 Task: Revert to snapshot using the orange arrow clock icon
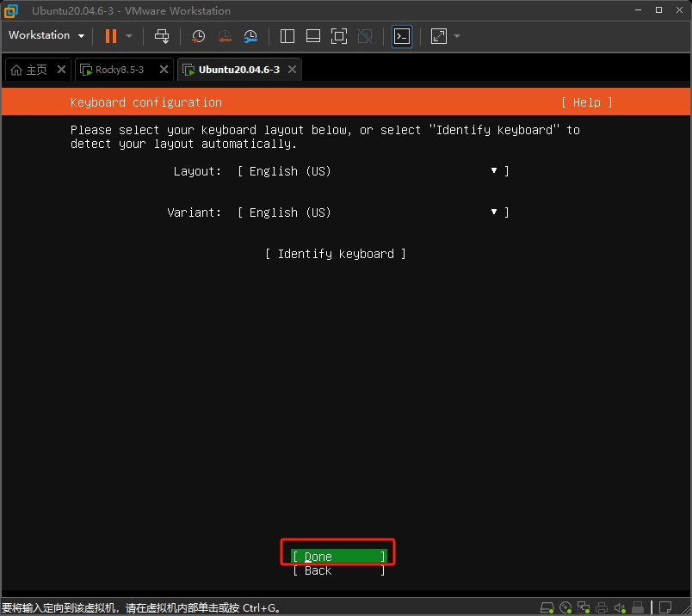(x=225, y=36)
